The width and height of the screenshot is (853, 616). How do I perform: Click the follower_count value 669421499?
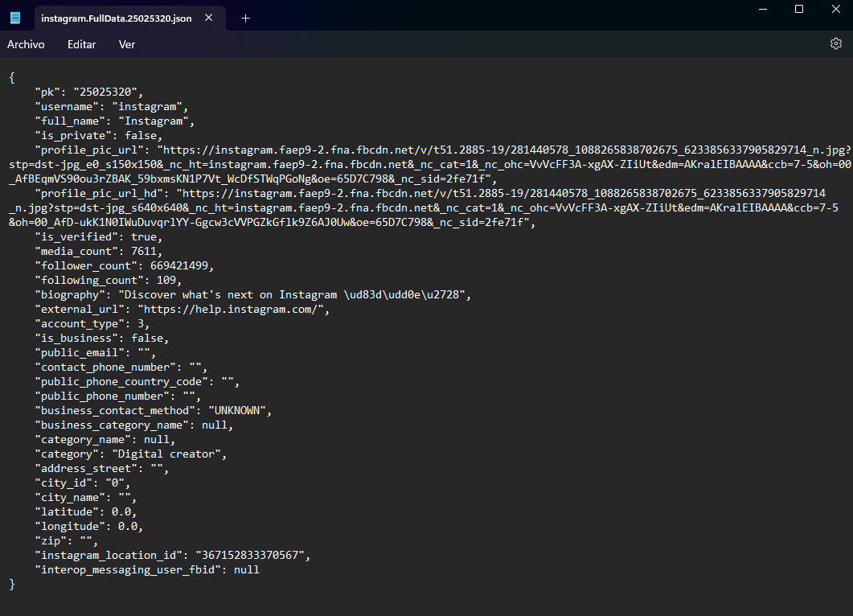tap(179, 265)
